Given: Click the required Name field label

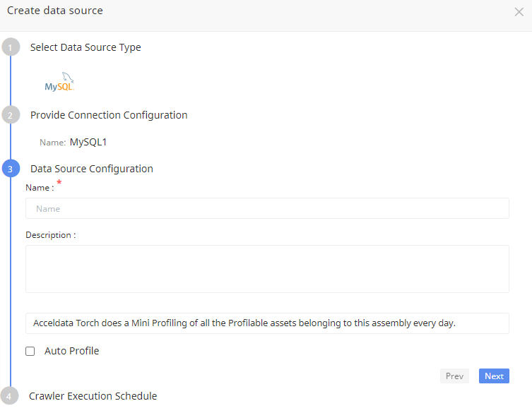Looking at the screenshot, I should [x=40, y=188].
